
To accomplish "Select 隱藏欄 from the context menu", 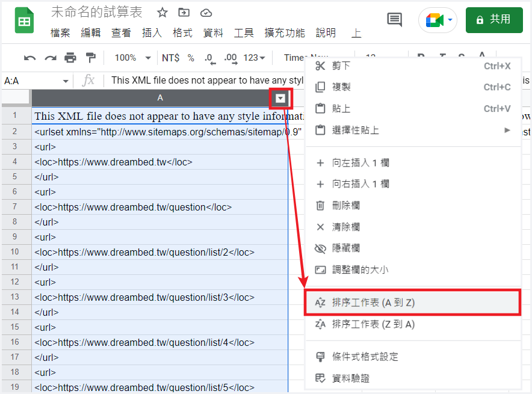I will pyautogui.click(x=346, y=248).
